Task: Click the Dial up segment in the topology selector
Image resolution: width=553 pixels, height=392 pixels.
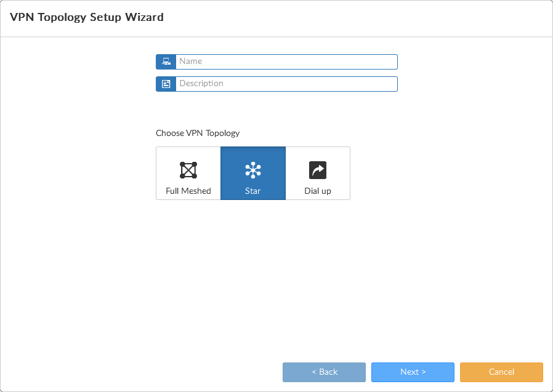Action: click(x=318, y=173)
